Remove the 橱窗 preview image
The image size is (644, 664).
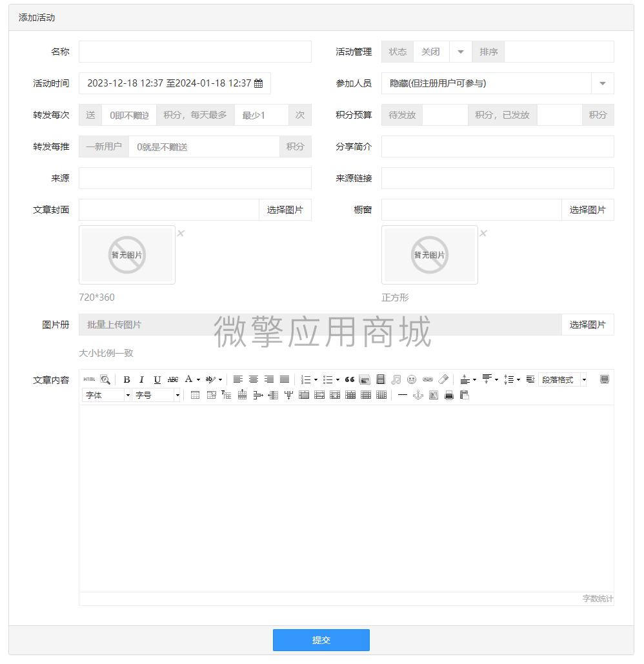(483, 234)
